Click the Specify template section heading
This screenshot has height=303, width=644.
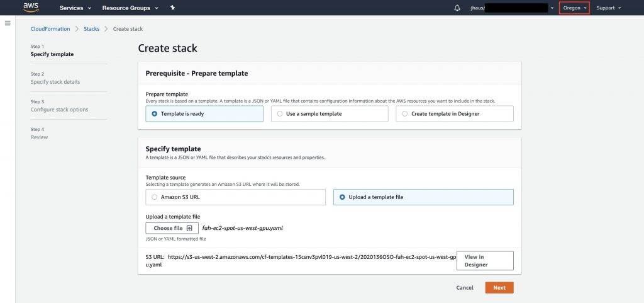(x=174, y=149)
